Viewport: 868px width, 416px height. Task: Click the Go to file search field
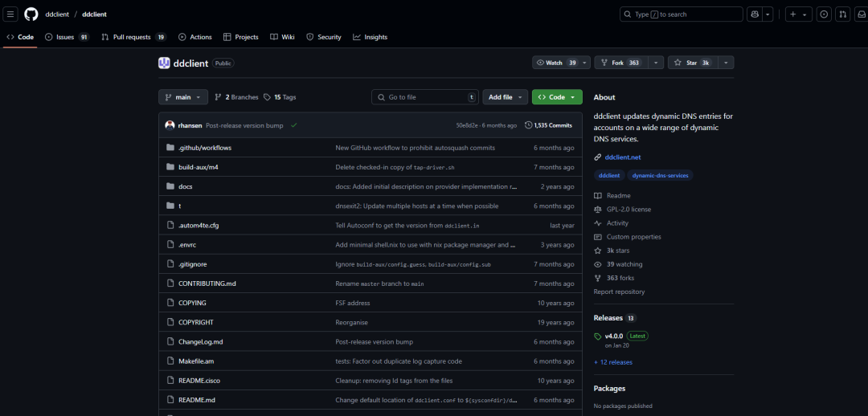click(425, 97)
